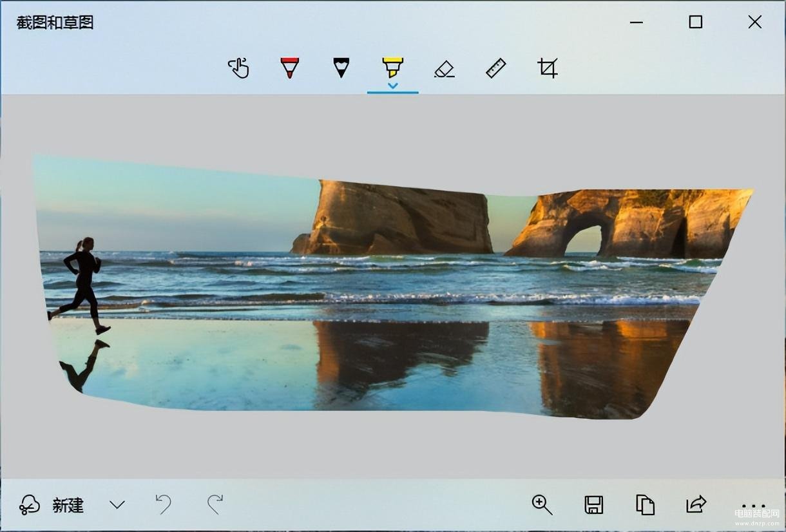Select the black pencil tool
786x532 pixels.
341,68
